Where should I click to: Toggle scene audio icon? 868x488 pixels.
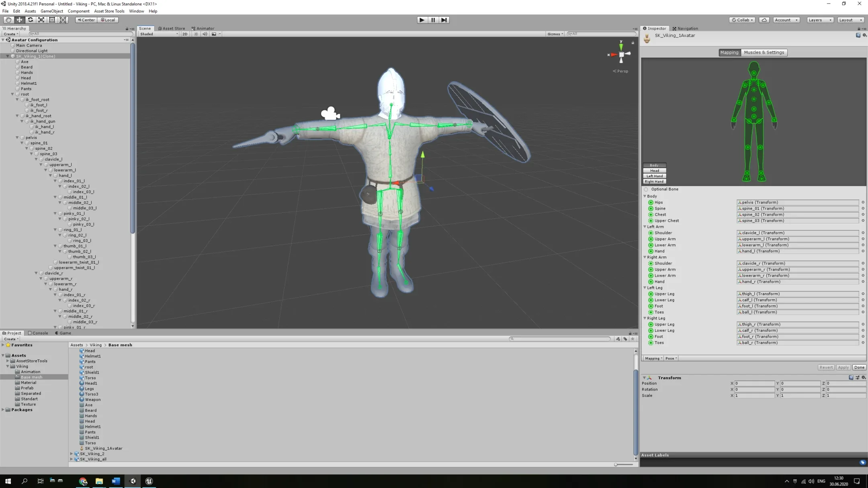click(205, 34)
